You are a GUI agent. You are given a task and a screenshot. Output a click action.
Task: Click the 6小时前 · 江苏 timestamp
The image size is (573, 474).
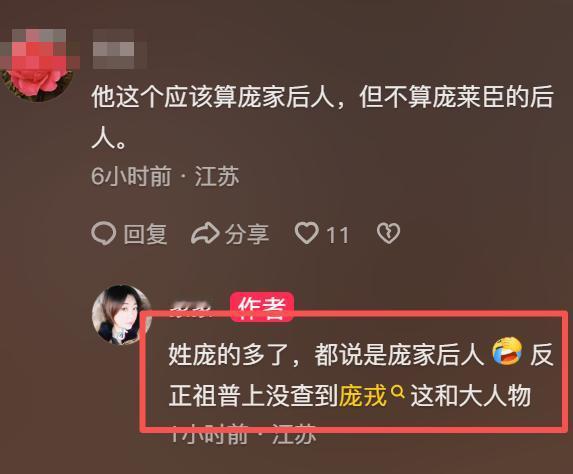(x=165, y=177)
